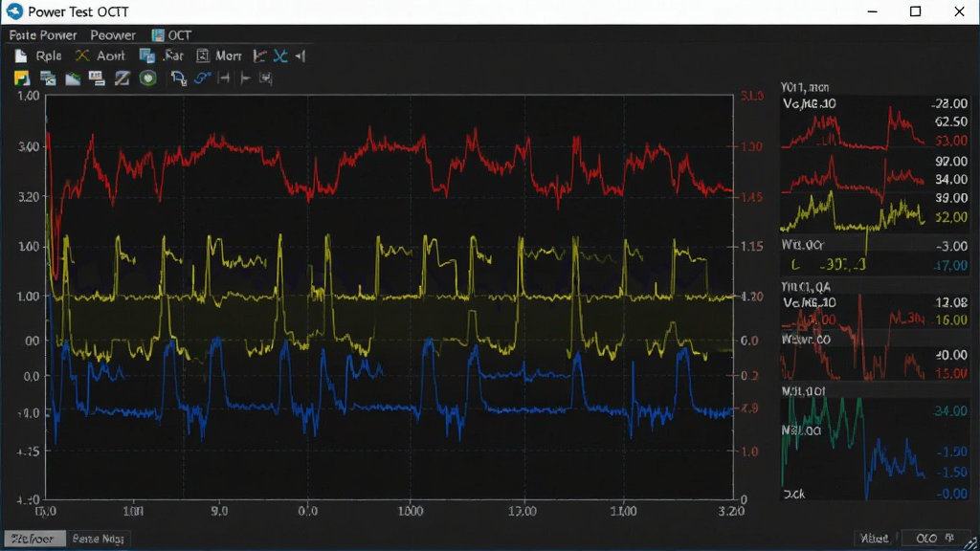The width and height of the screenshot is (980, 551).
Task: Click the yellow value 52.00
Action: [950, 217]
